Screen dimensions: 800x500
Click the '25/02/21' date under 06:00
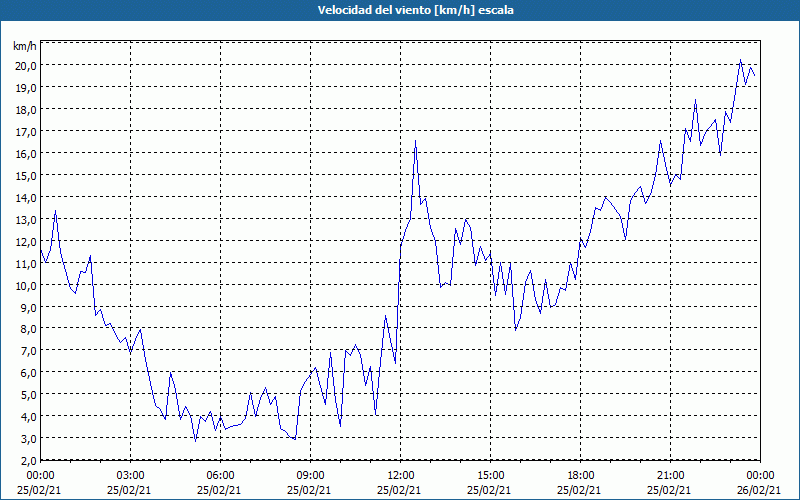[219, 490]
